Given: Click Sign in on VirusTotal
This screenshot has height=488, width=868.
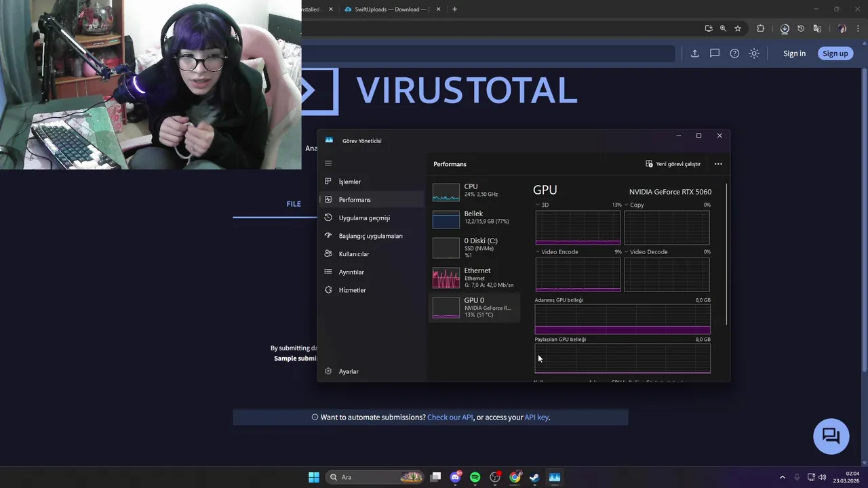Looking at the screenshot, I should click(x=794, y=54).
